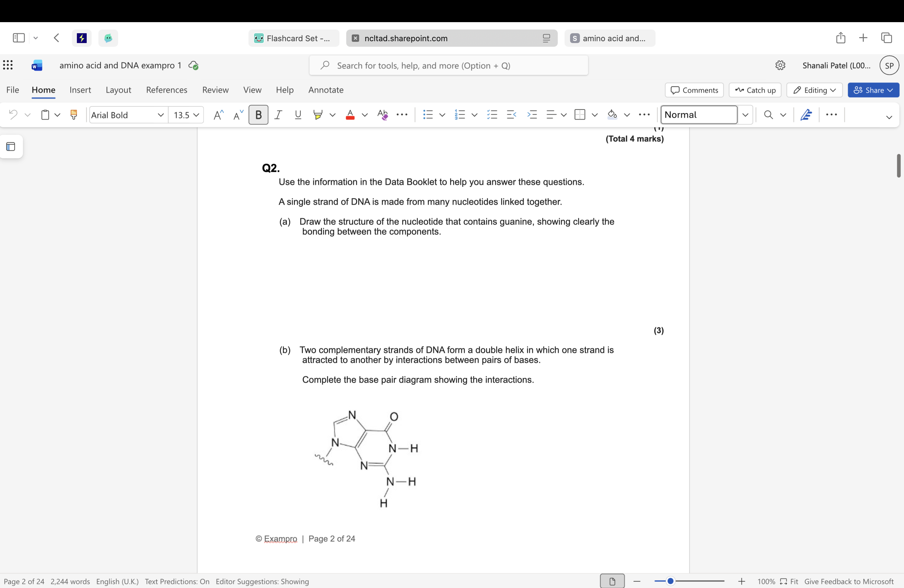Click the Fit zoom button
This screenshot has height=588, width=904.
[789, 582]
